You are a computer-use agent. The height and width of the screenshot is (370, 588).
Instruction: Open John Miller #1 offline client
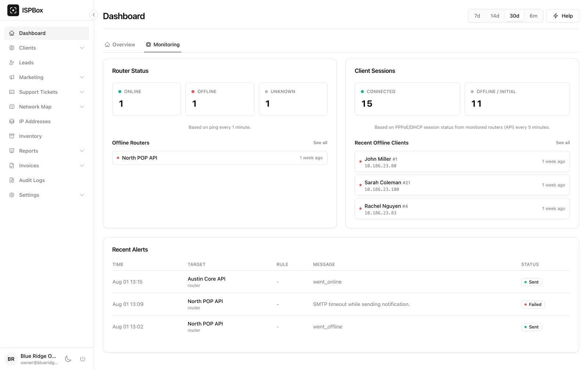(462, 161)
